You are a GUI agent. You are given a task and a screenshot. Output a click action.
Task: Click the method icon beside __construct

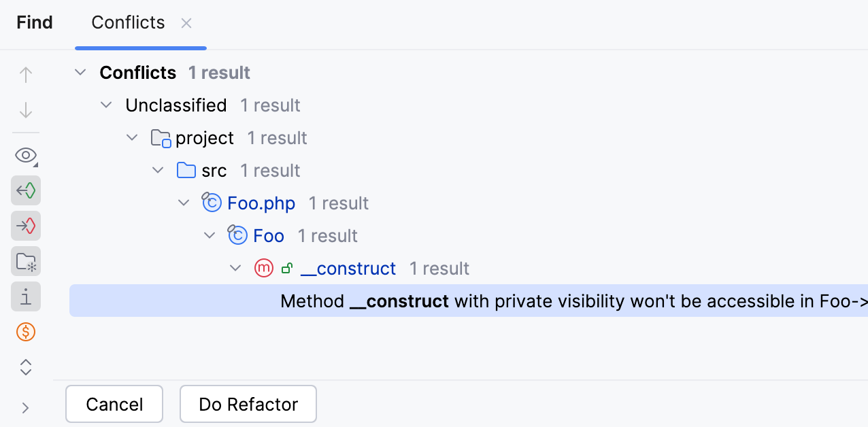264,268
